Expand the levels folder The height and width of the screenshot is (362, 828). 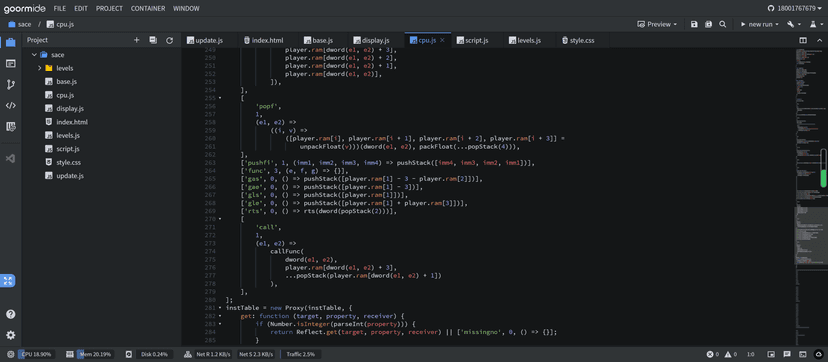click(40, 68)
